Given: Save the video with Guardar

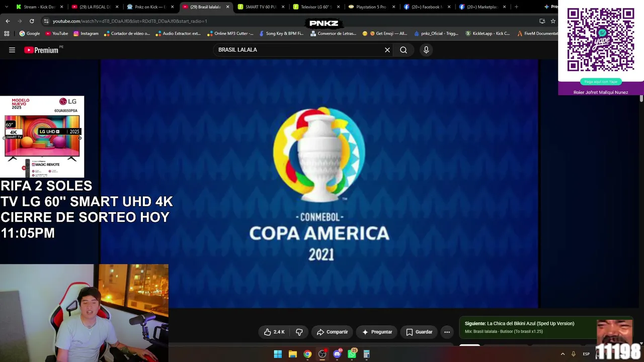Looking at the screenshot, I should 419,332.
